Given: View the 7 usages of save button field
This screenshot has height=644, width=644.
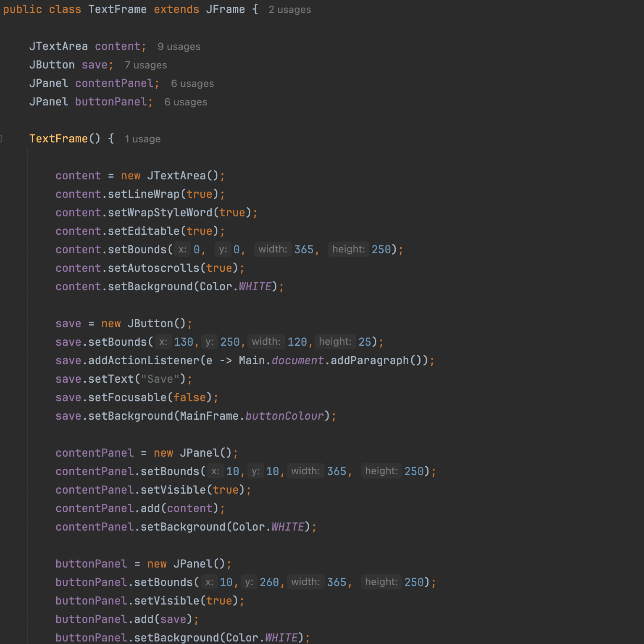Looking at the screenshot, I should tap(145, 65).
